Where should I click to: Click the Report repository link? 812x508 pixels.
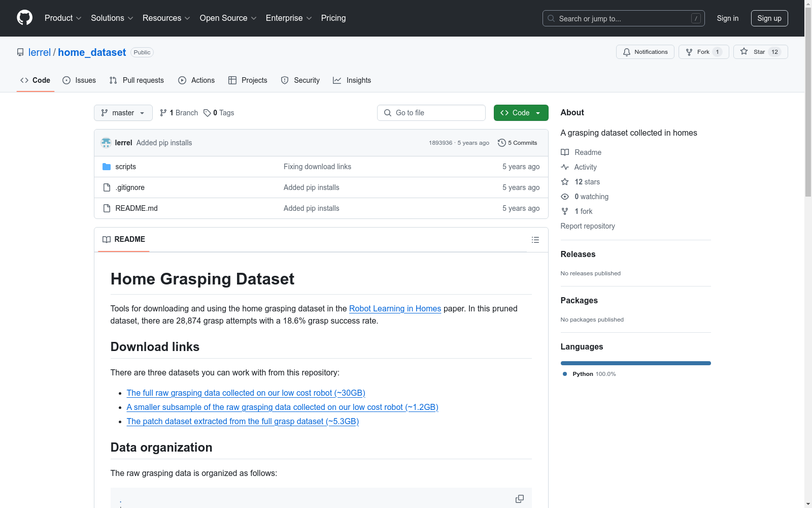pyautogui.click(x=588, y=226)
